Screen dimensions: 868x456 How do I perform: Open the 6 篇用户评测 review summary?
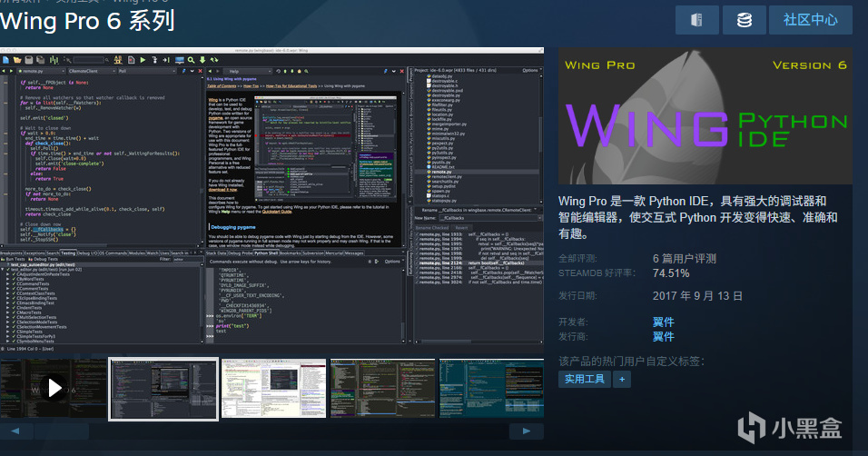point(685,259)
